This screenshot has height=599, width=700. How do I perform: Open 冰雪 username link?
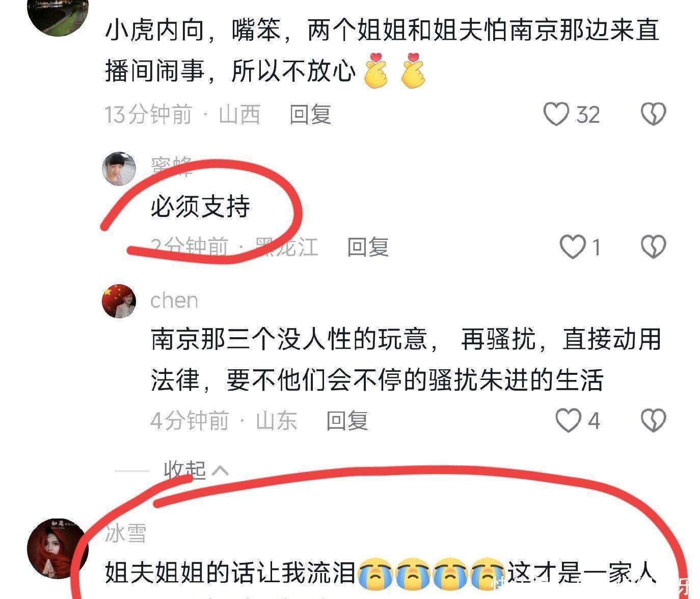click(x=126, y=533)
